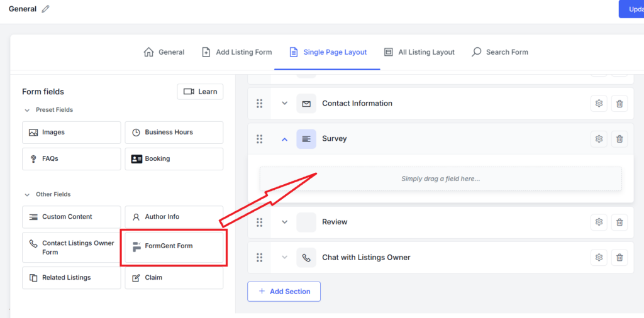The image size is (644, 318).
Task: Open gear settings for Chat with Listings Owner
Action: pos(599,258)
